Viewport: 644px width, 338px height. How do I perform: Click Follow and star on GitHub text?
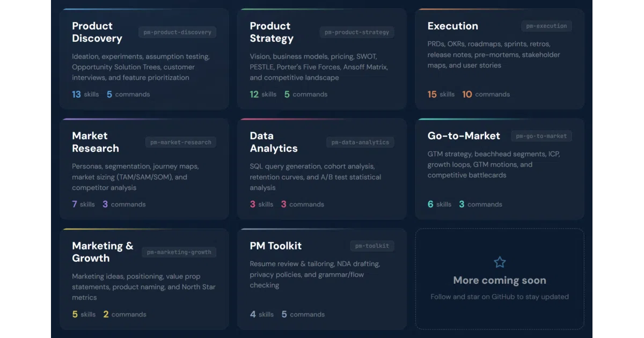click(500, 297)
